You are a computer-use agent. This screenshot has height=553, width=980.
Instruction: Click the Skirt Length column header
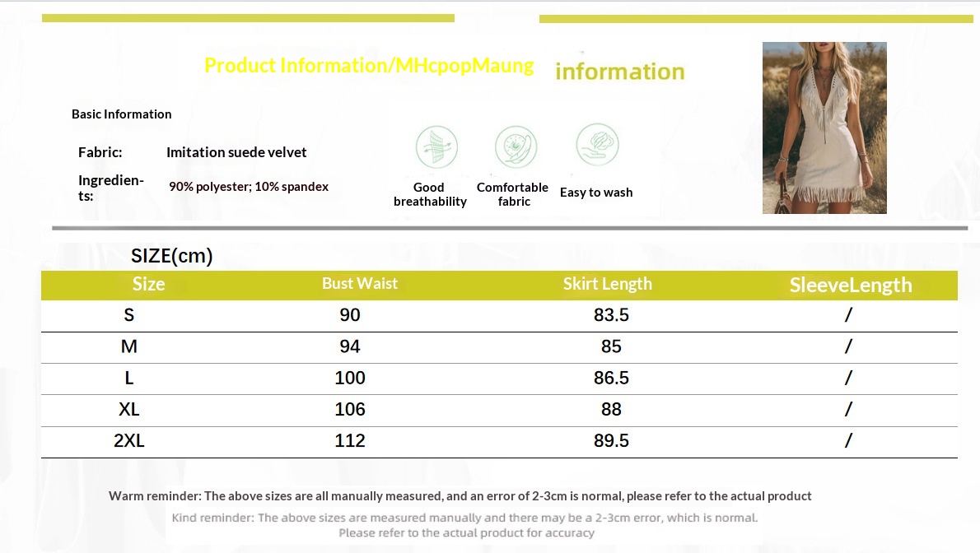tap(608, 284)
